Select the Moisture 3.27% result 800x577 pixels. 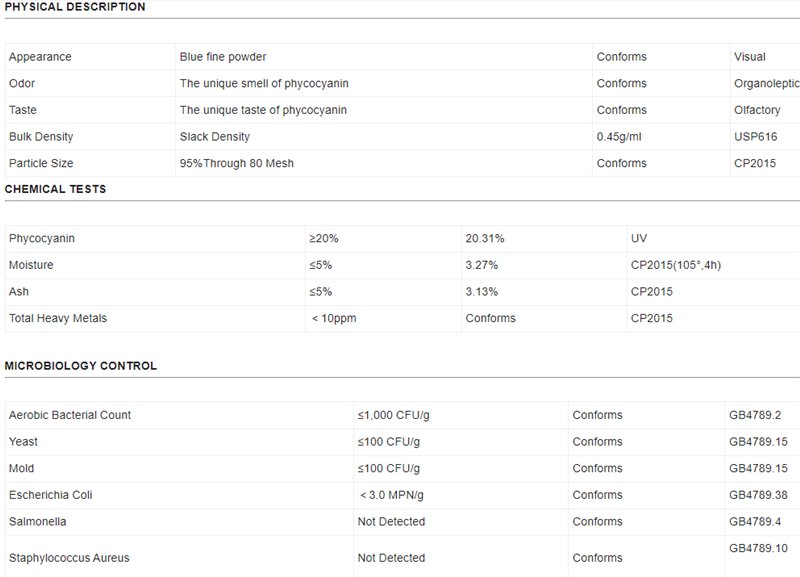pyautogui.click(x=482, y=266)
